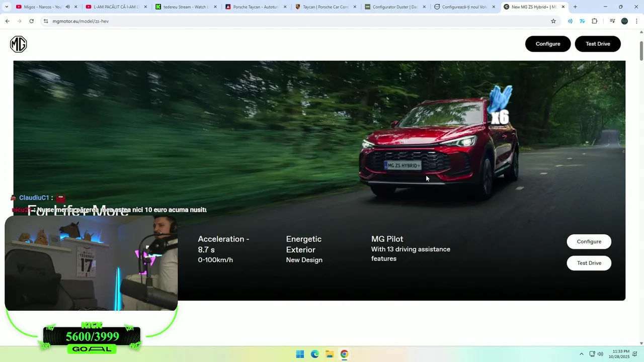Close the New MG ZS Hybrid+ tab
Screen dimensions: 644x362
point(563,7)
